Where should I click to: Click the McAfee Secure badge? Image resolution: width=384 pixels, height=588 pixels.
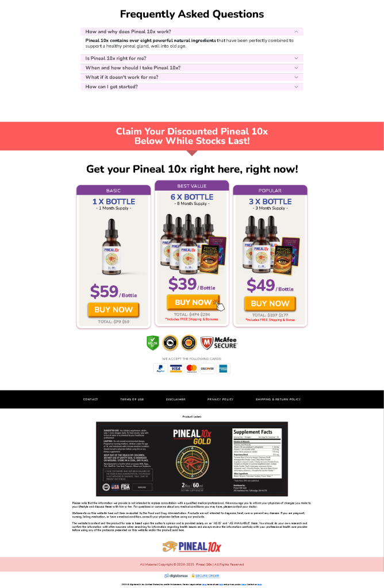point(219,343)
